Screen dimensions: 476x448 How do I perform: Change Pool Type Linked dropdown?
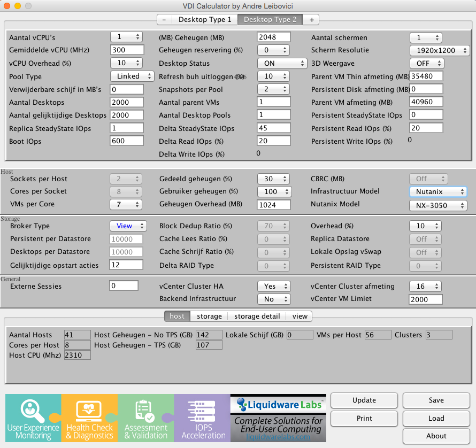tap(132, 76)
